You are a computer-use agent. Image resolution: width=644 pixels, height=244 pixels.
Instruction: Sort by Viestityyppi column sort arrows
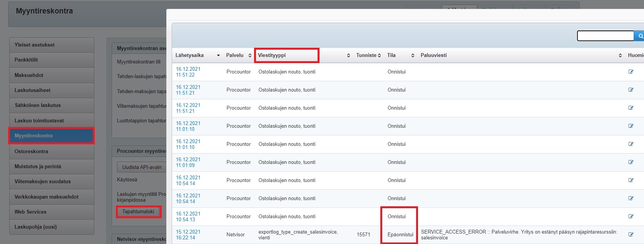(x=348, y=55)
